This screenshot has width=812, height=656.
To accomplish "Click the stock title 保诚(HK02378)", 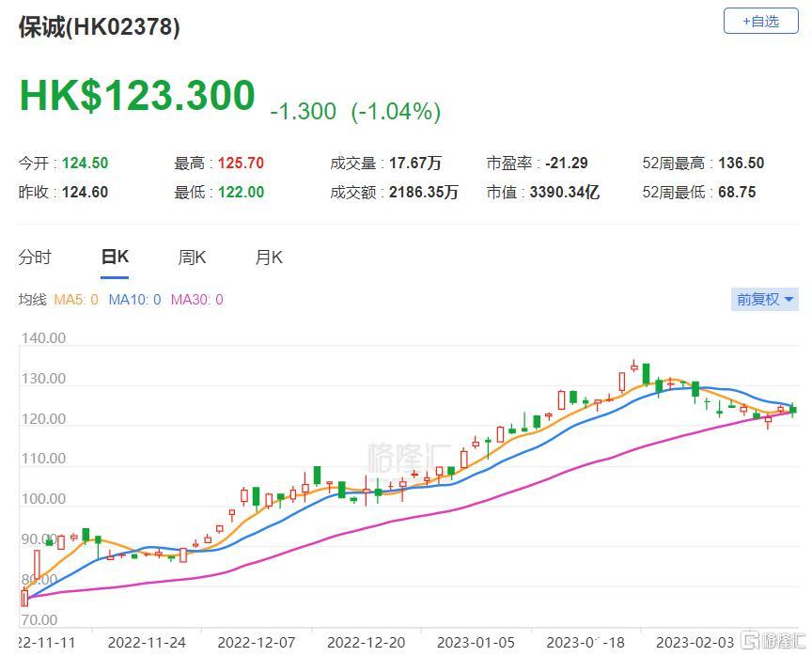I will pos(100,27).
